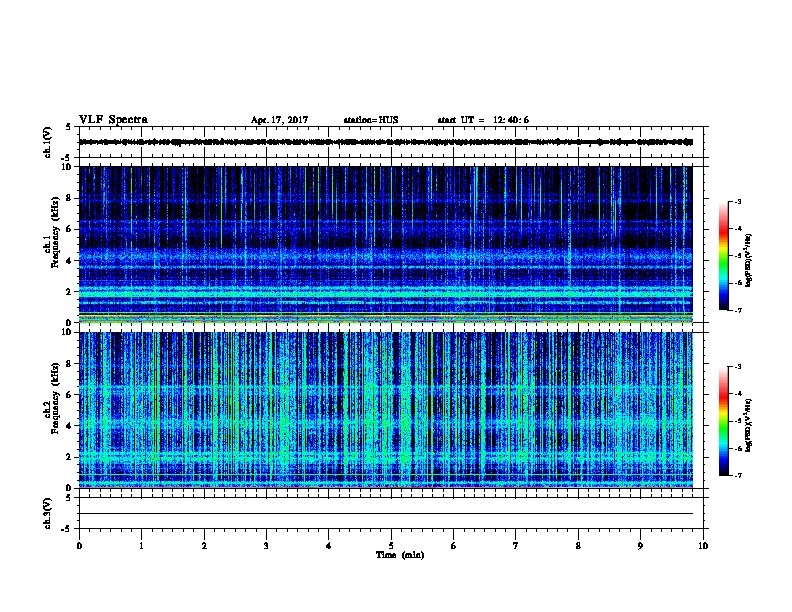
Task: Click the flat ch.3 voltage trace line
Action: [x=386, y=514]
